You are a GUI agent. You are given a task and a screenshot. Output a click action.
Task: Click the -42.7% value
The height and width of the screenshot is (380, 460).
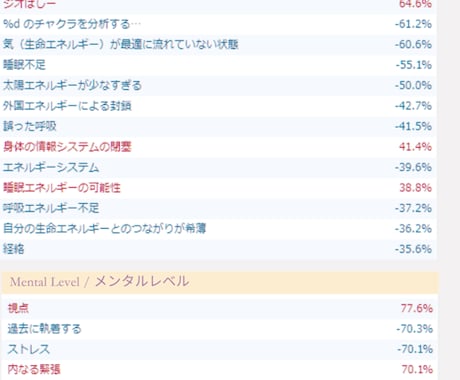413,106
